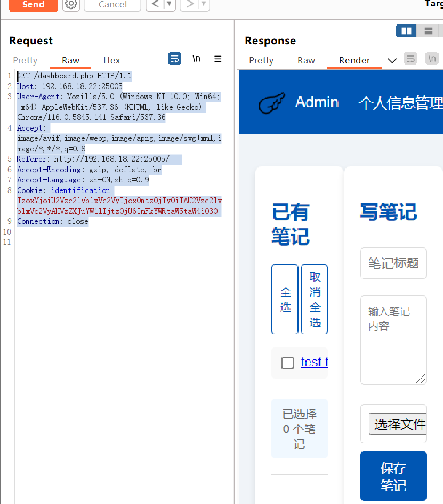Image resolution: width=443 pixels, height=504 pixels.
Task: Open history dropdown next to forward arrow
Action: (x=204, y=5)
